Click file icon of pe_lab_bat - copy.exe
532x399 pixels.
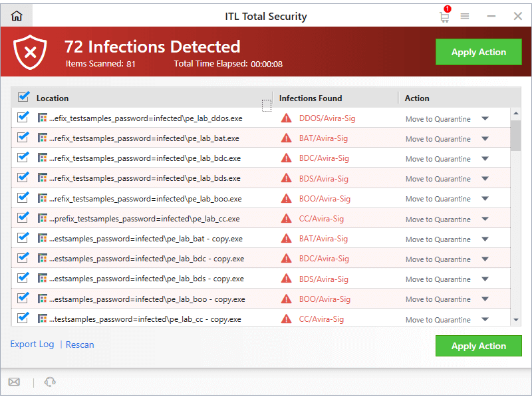point(42,238)
